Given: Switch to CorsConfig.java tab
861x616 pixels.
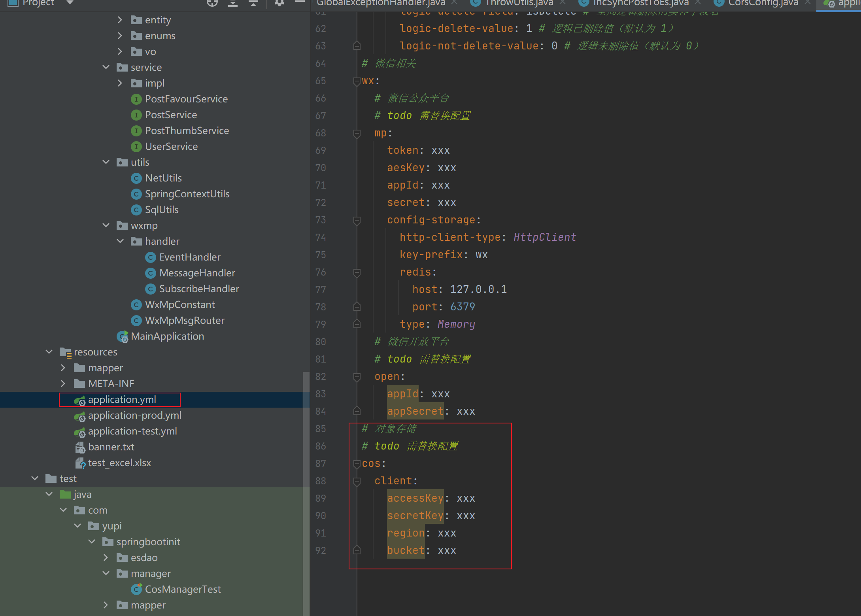Looking at the screenshot, I should [x=763, y=3].
